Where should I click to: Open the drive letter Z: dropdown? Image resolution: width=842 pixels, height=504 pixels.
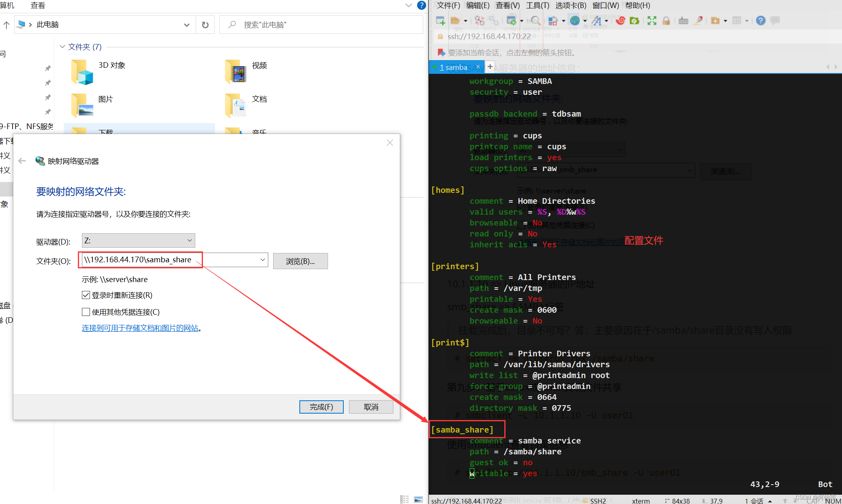(x=138, y=240)
